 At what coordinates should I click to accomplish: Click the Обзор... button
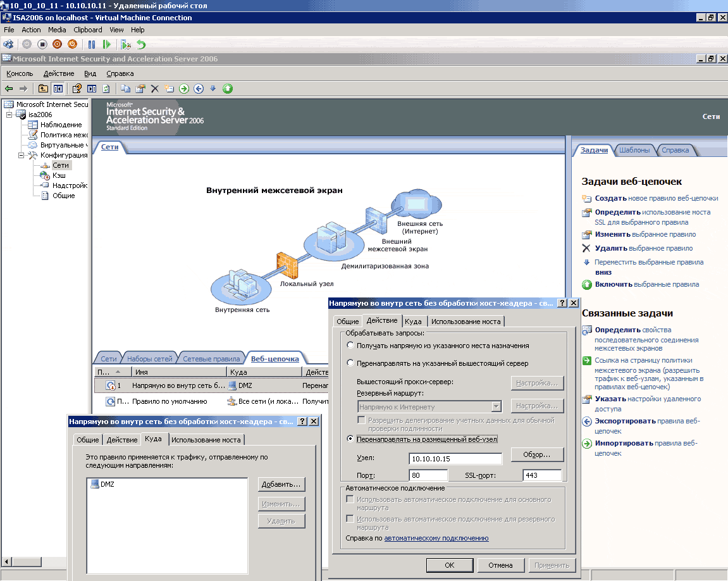coord(537,454)
